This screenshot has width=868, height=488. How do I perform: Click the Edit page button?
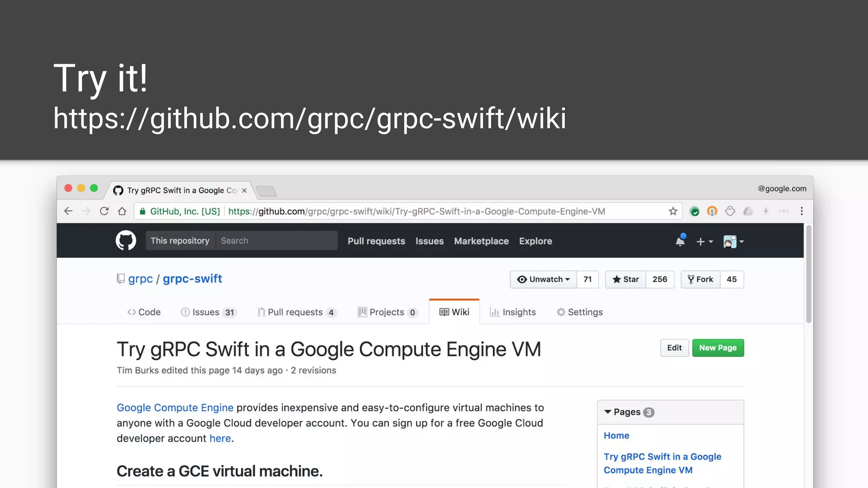pyautogui.click(x=674, y=348)
